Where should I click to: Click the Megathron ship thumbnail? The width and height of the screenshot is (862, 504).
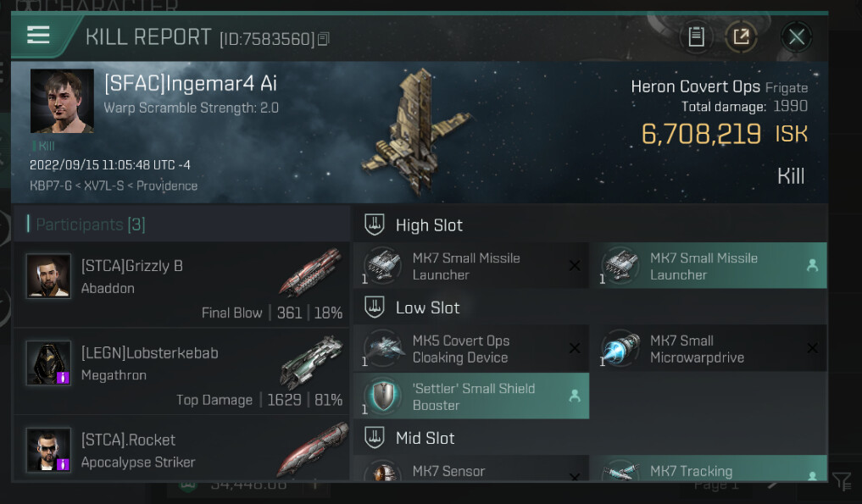tap(311, 363)
